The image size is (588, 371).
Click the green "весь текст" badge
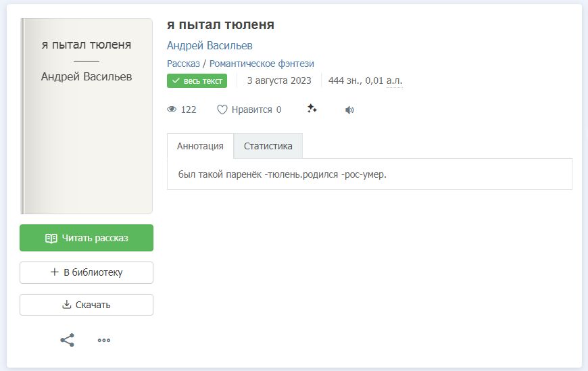point(197,81)
